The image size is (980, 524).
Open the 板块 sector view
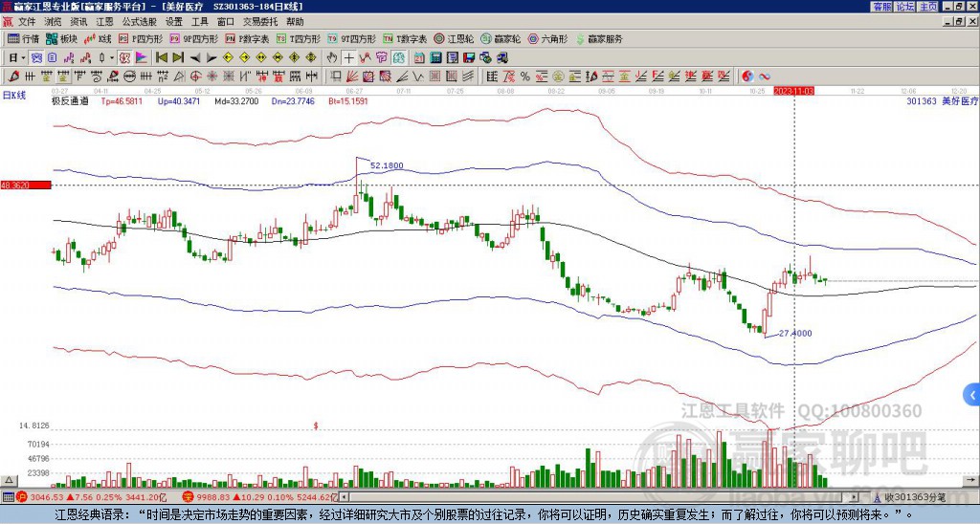[61, 38]
